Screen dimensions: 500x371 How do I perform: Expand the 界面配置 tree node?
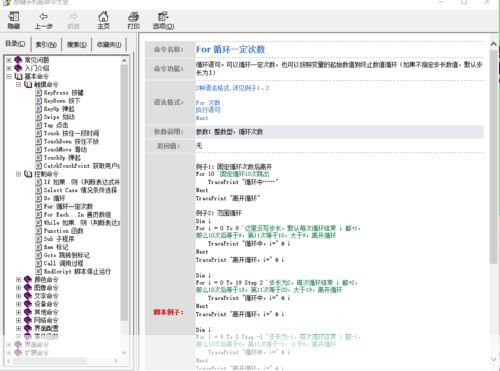pos(19,328)
